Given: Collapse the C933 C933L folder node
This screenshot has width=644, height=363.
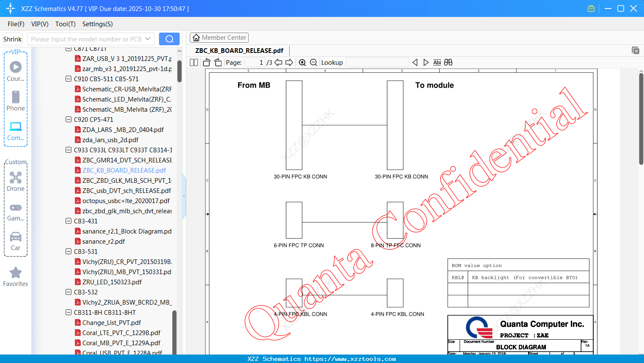Looking at the screenshot, I should click(69, 150).
